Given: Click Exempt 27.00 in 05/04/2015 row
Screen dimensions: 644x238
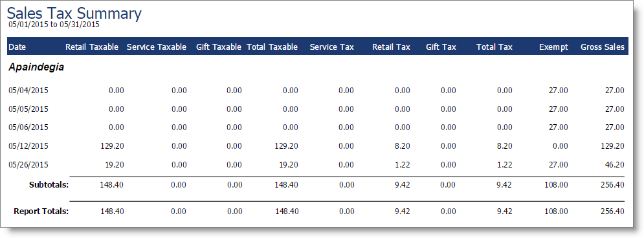Looking at the screenshot, I should [x=559, y=91].
